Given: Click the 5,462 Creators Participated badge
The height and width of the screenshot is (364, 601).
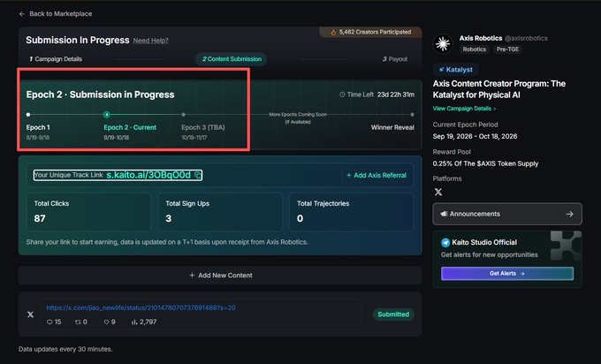Looking at the screenshot, I should [x=370, y=32].
